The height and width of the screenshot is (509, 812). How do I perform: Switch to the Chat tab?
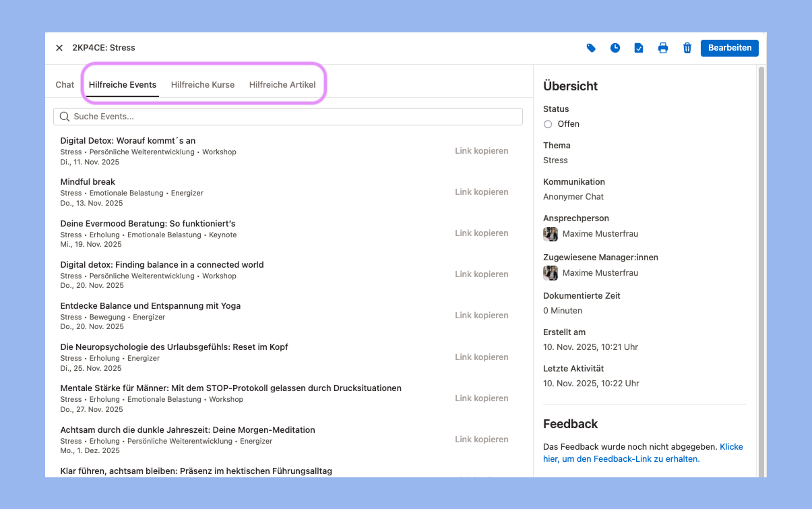tap(65, 85)
